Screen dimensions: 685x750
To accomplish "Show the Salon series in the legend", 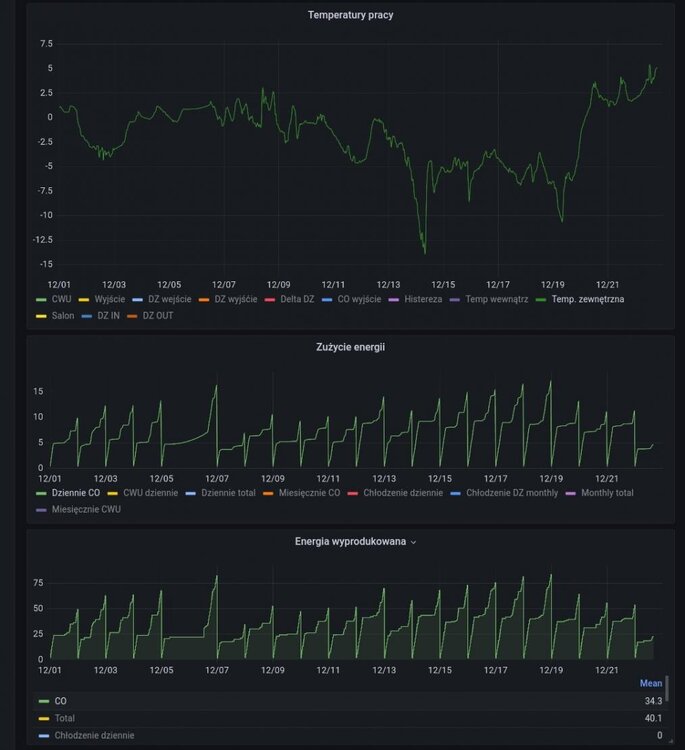I will coord(63,316).
